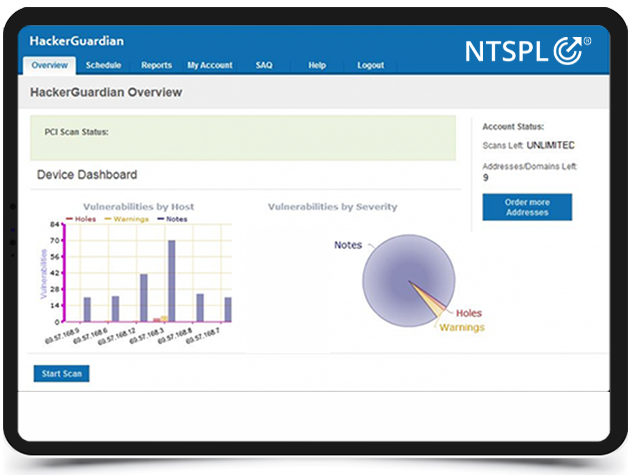Click the UNLIMITED scans left value
The height and width of the screenshot is (475, 630).
click(x=550, y=145)
